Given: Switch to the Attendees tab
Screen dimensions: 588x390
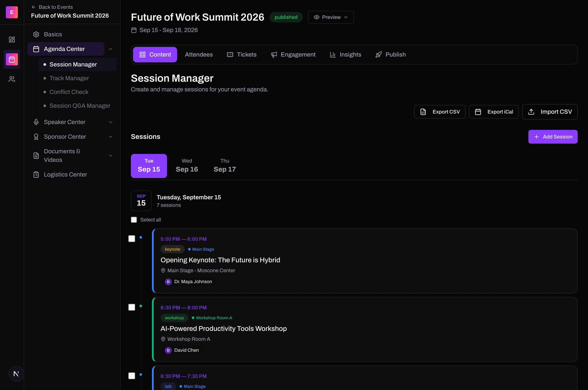Looking at the screenshot, I should pos(199,54).
